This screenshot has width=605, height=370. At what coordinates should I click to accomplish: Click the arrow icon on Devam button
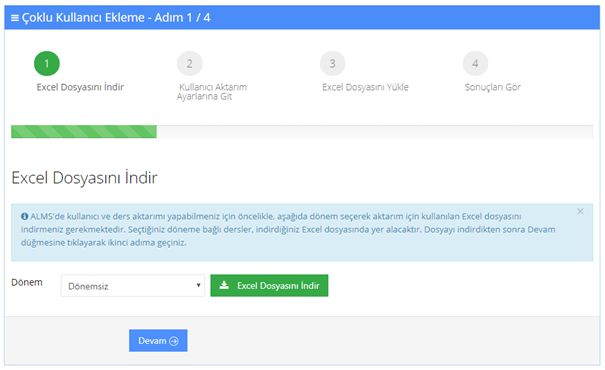click(x=174, y=341)
